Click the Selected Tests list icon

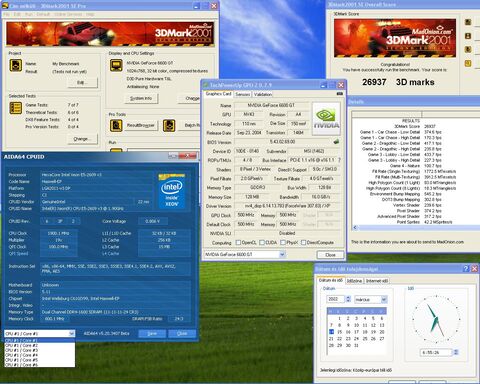pos(16,108)
